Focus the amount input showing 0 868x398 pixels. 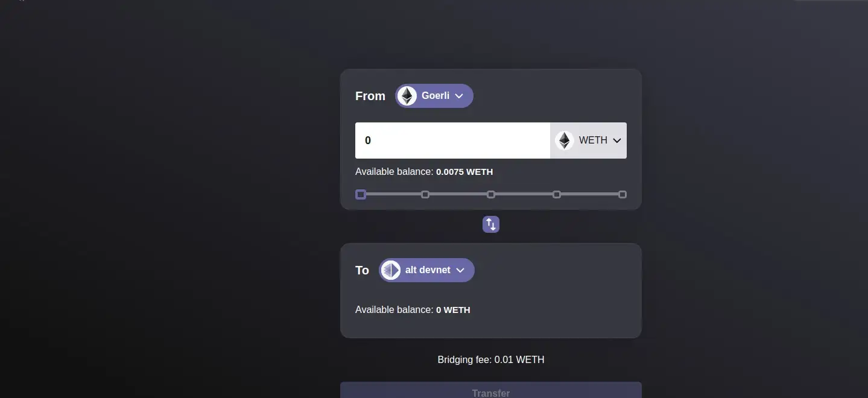pos(452,141)
